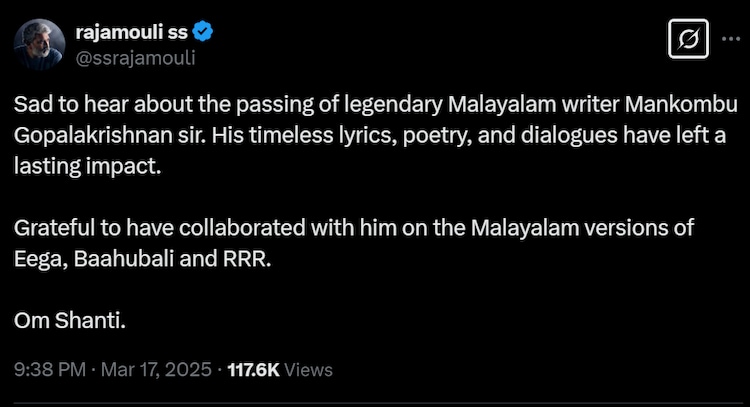
Task: Click the Grok slash icon button
Action: pos(687,41)
